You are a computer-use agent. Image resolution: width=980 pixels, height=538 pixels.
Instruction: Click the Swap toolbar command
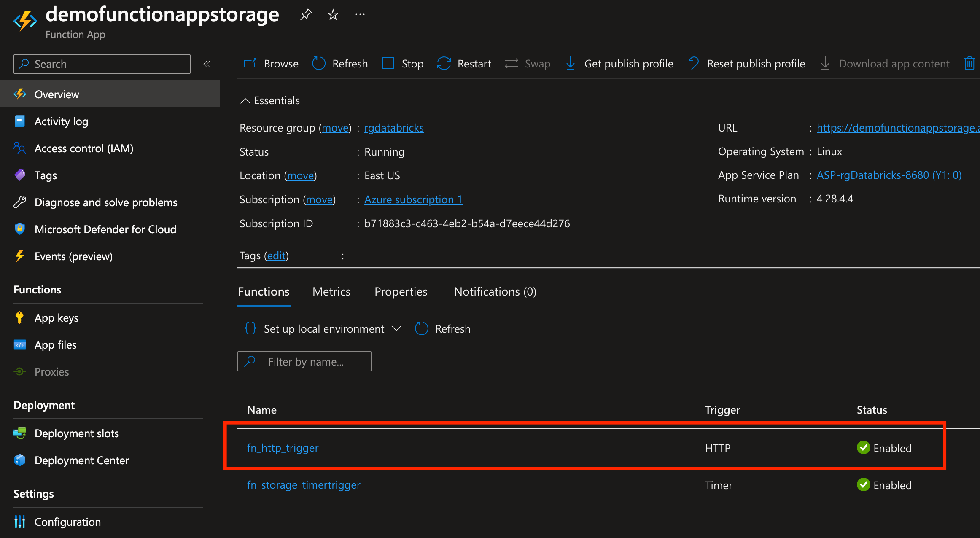click(x=528, y=64)
